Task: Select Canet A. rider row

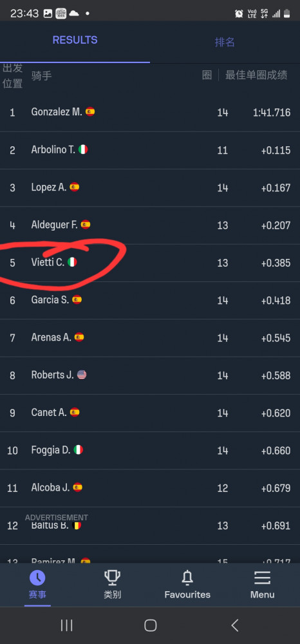Action: [x=150, y=413]
